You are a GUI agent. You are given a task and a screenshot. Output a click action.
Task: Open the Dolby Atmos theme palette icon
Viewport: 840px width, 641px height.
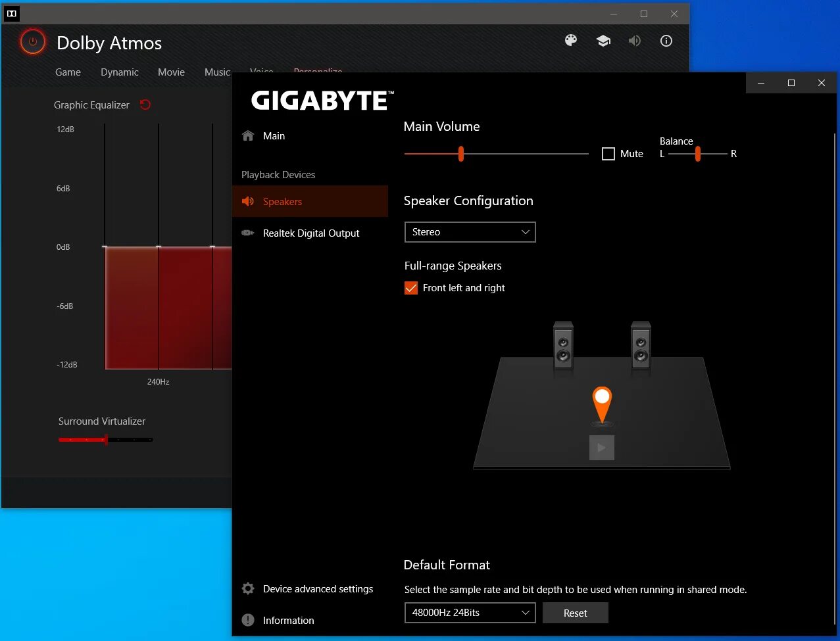571,41
